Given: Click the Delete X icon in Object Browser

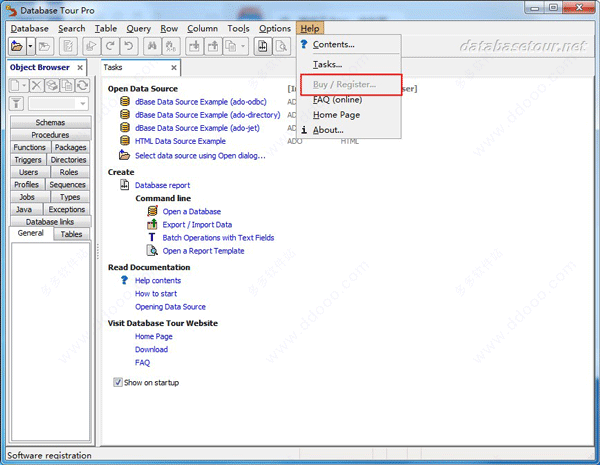Looking at the screenshot, I should (x=36, y=85).
